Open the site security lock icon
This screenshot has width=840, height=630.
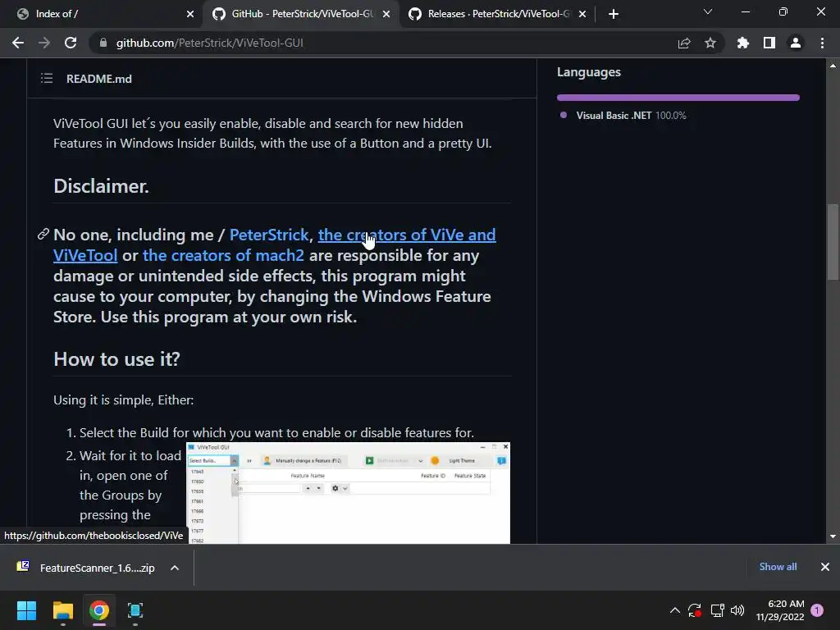103,43
